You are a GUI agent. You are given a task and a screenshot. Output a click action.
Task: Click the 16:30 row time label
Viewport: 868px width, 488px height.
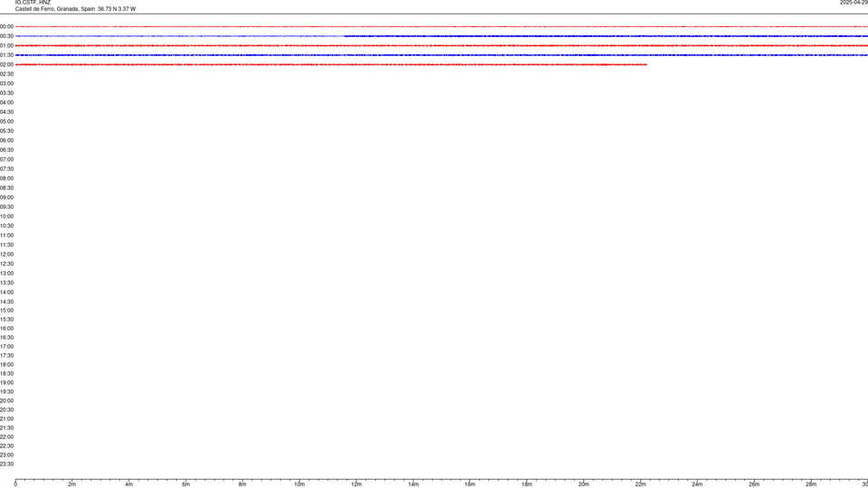point(6,337)
